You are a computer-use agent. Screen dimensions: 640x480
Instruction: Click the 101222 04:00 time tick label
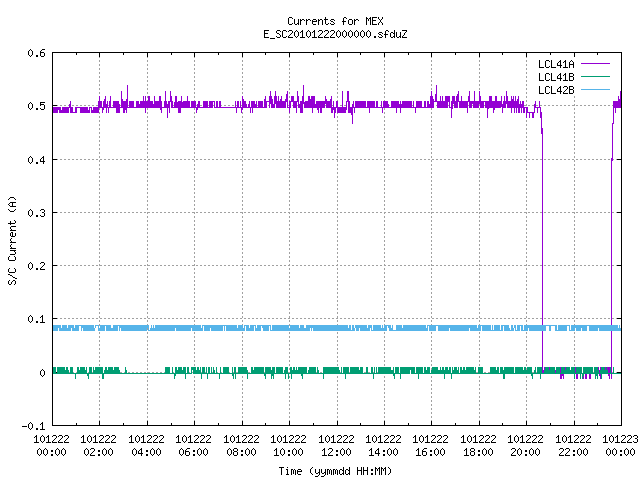click(146, 446)
